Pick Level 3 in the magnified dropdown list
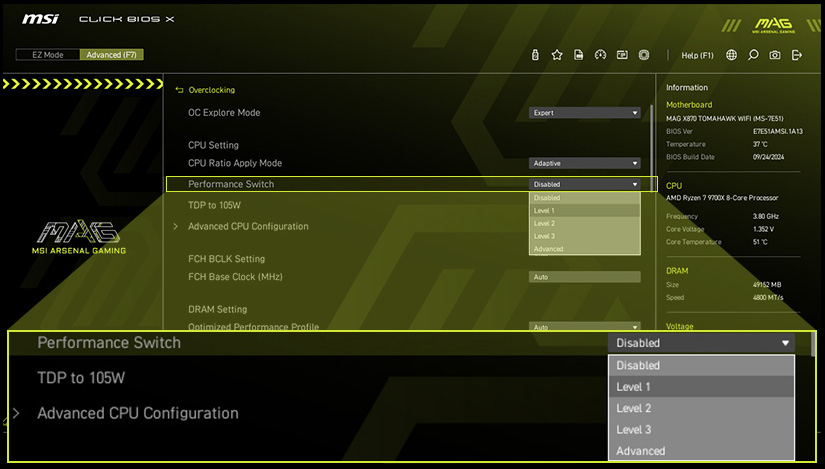 [x=700, y=430]
